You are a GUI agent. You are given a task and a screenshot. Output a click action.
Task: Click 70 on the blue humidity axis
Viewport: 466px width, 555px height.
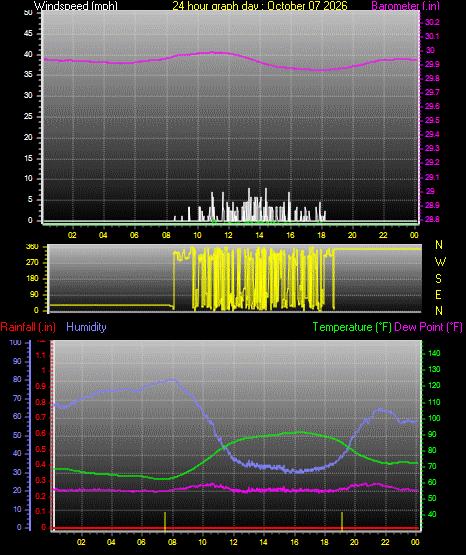(x=17, y=399)
